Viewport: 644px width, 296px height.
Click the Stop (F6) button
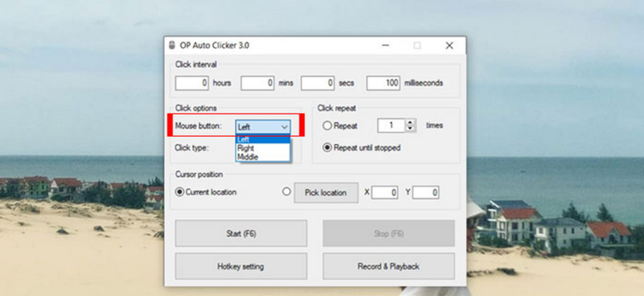pyautogui.click(x=389, y=233)
